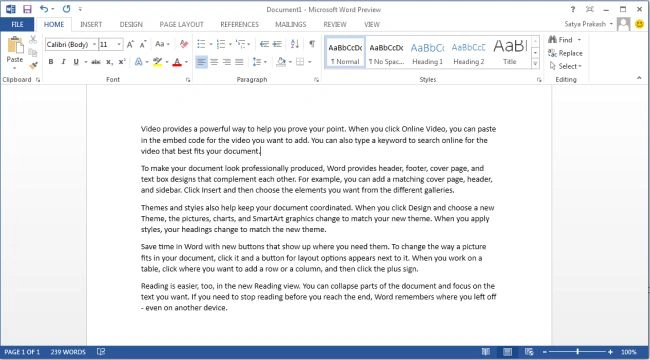Click the Replace button
The image size is (650, 360).
click(565, 53)
